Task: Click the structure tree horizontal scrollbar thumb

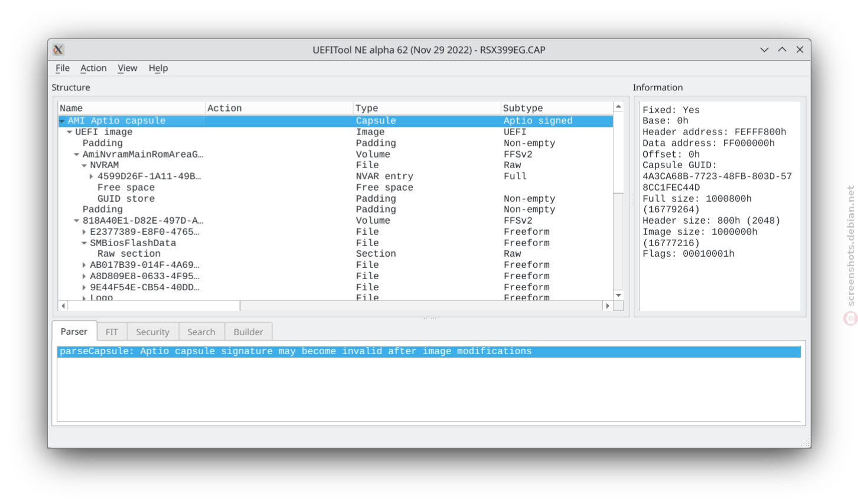Action: click(154, 306)
